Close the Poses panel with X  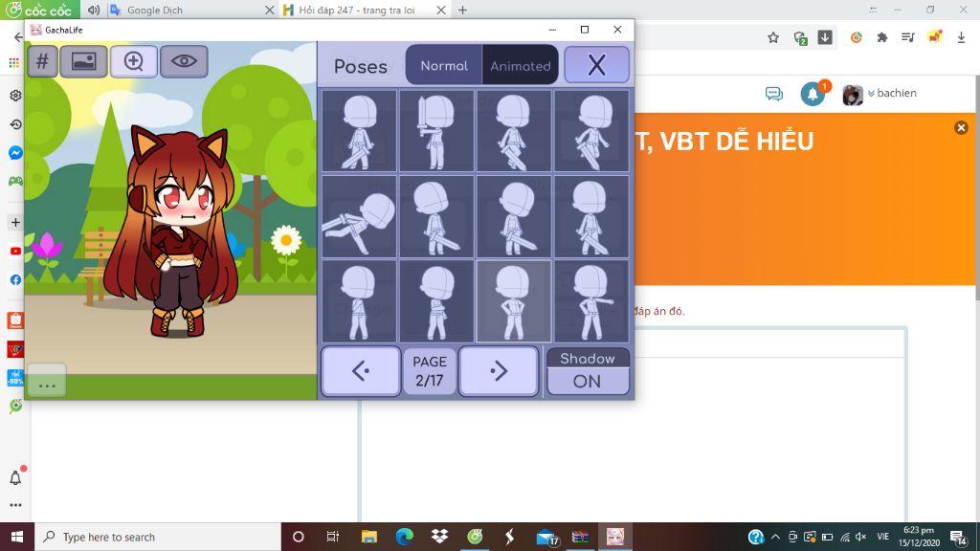(596, 64)
